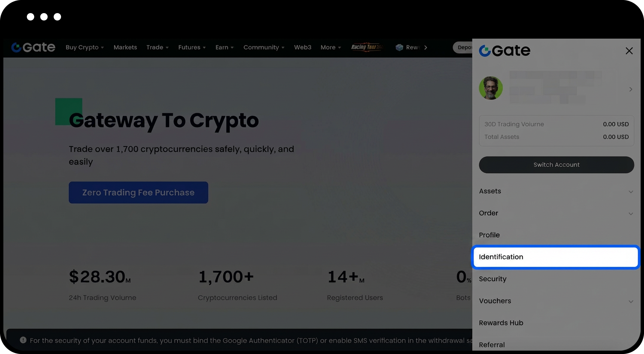Open account details chevron beside avatar

pos(631,89)
